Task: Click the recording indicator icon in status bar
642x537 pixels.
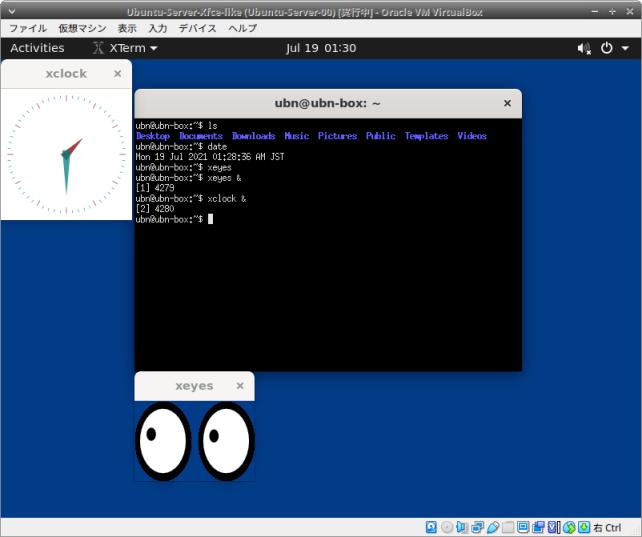Action: [x=538, y=527]
